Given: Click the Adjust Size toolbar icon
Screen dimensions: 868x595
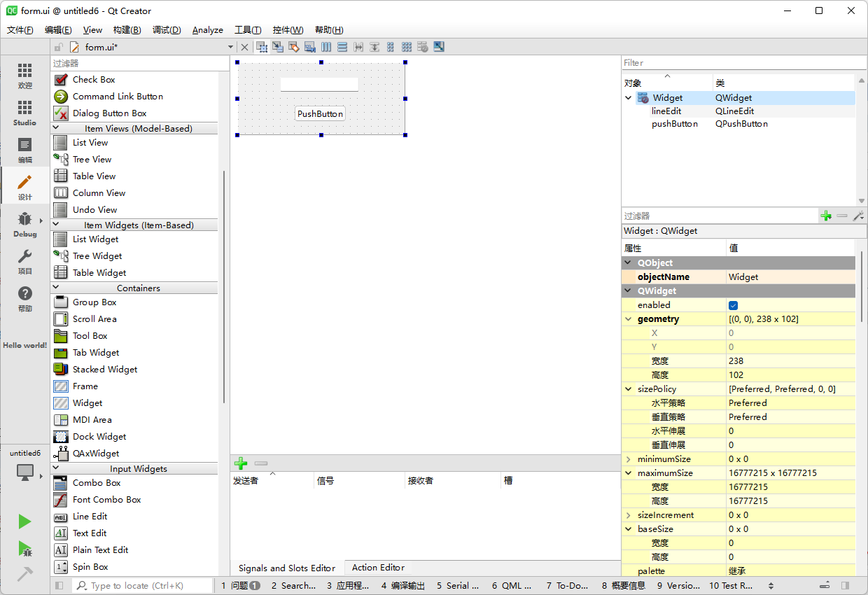Looking at the screenshot, I should (x=439, y=47).
